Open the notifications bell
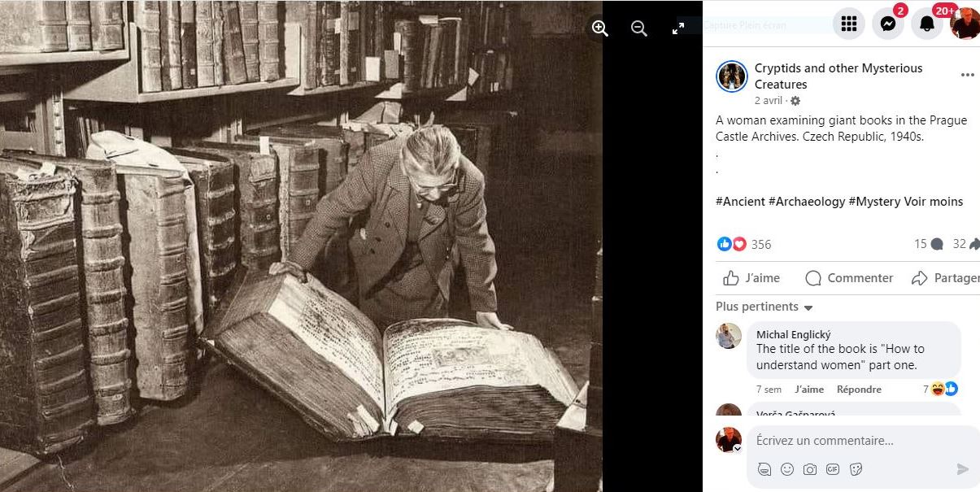The image size is (980, 492). point(927,24)
